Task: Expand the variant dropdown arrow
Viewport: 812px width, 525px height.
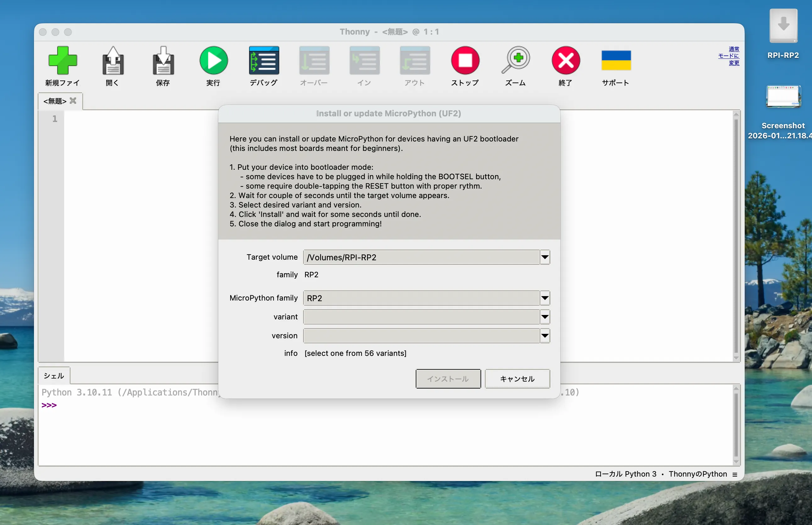Action: tap(545, 317)
